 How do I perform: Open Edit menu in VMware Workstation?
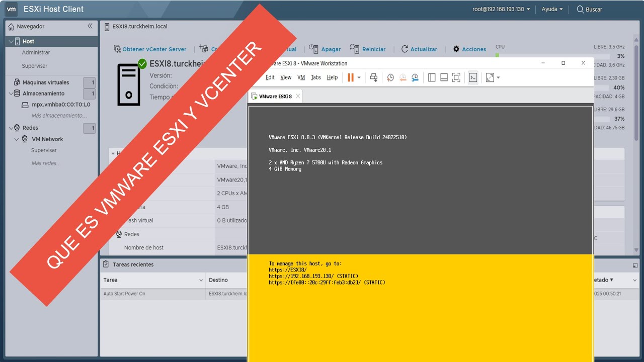pos(270,77)
